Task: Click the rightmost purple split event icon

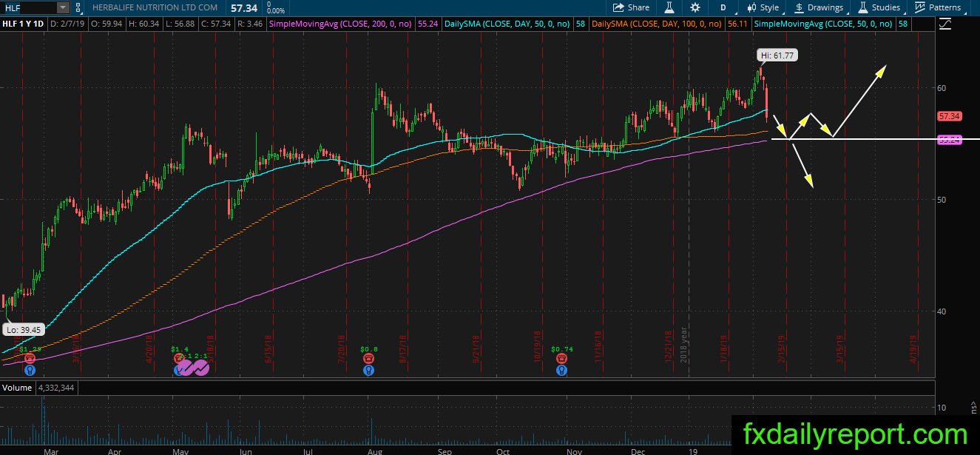Action: (202, 368)
